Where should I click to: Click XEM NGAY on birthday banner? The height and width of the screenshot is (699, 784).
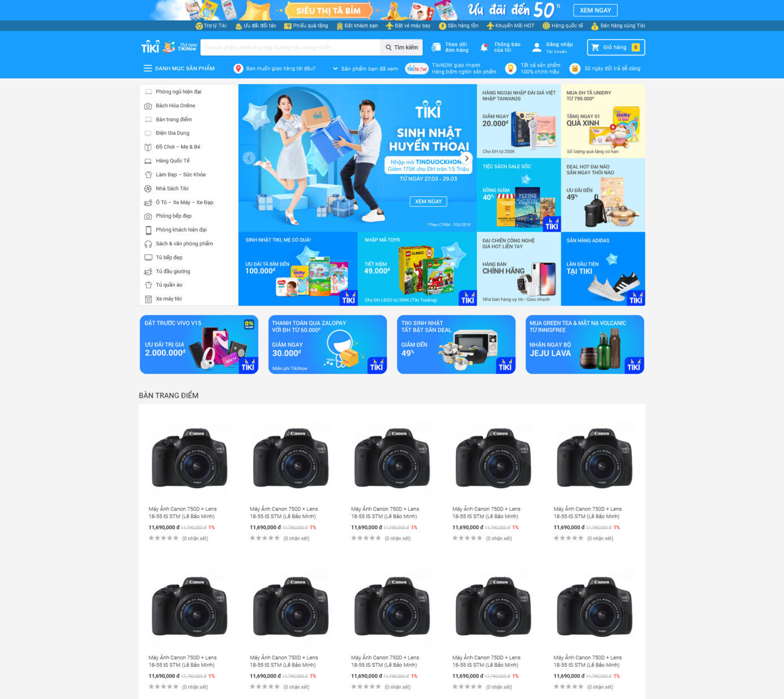click(x=428, y=201)
